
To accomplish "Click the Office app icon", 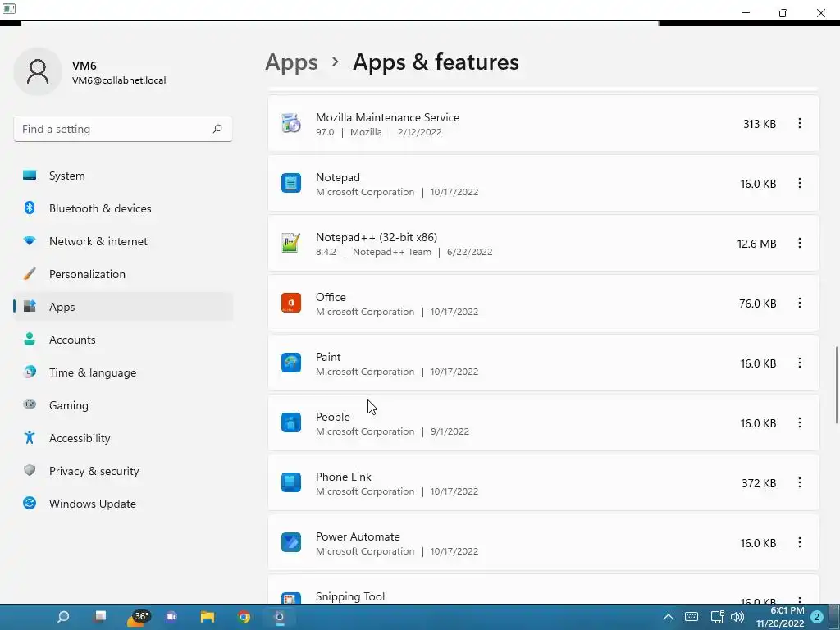I will click(291, 303).
